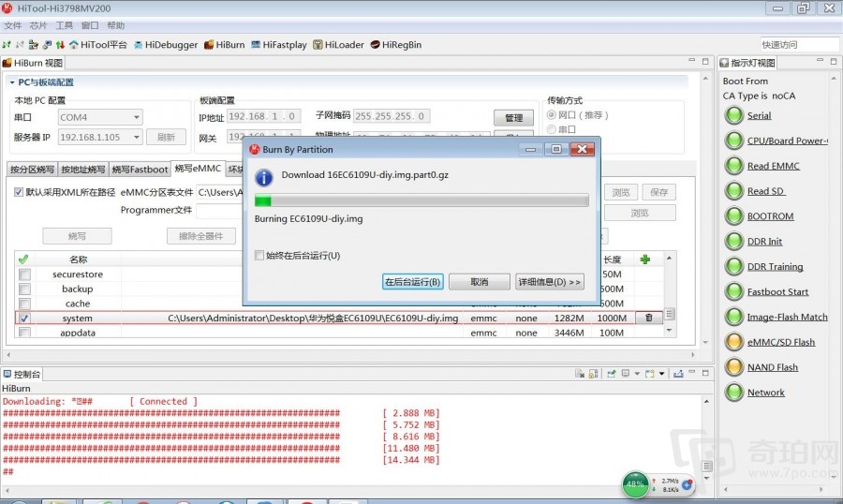Viewport: 843px width, 504px height.
Task: Check the securestore partition checkbox
Action: [x=24, y=274]
